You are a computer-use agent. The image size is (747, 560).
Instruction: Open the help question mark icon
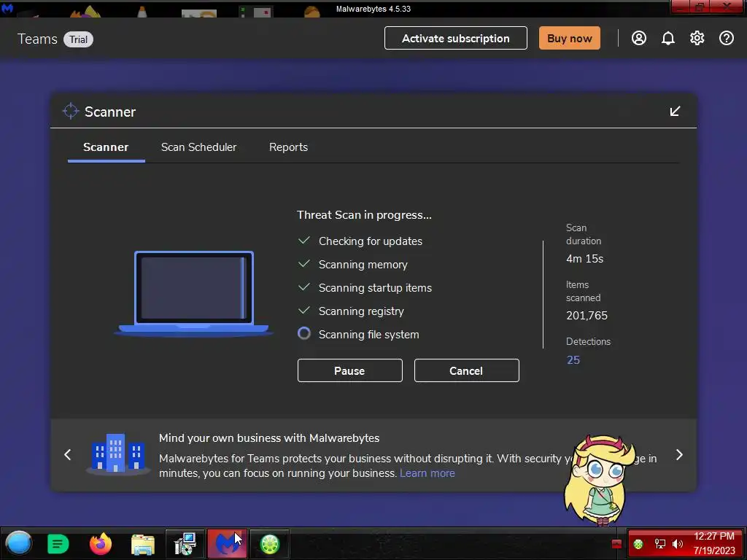click(x=727, y=38)
